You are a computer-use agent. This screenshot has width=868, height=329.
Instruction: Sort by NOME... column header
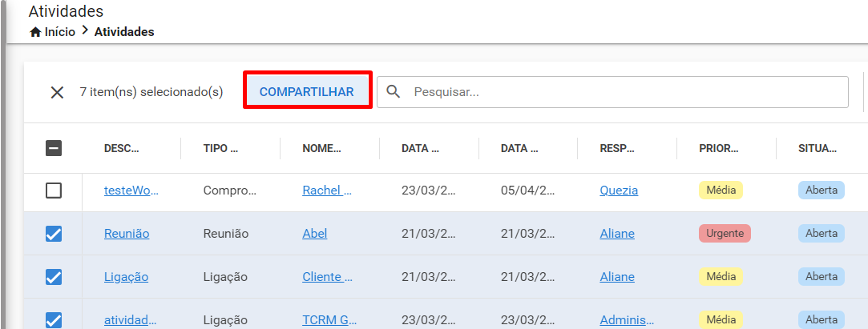321,148
